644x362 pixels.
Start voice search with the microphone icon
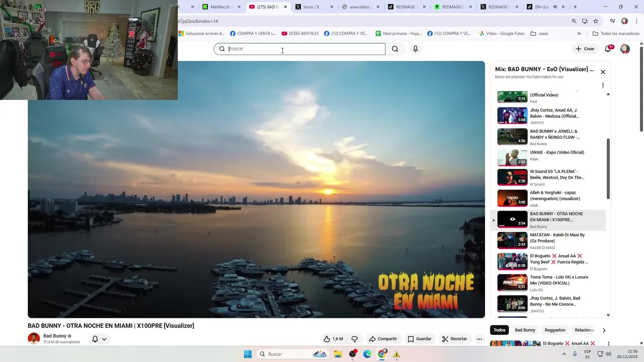415,49
